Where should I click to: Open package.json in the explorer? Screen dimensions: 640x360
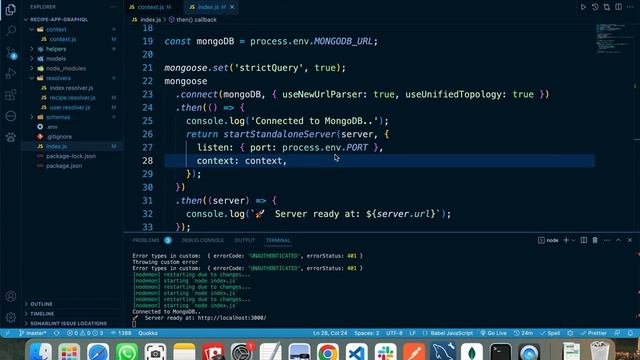tap(64, 166)
